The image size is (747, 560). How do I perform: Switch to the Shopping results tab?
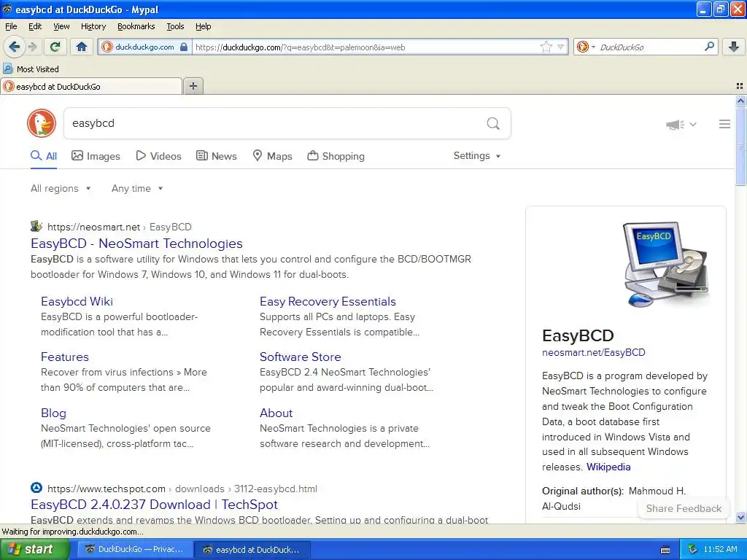click(336, 156)
